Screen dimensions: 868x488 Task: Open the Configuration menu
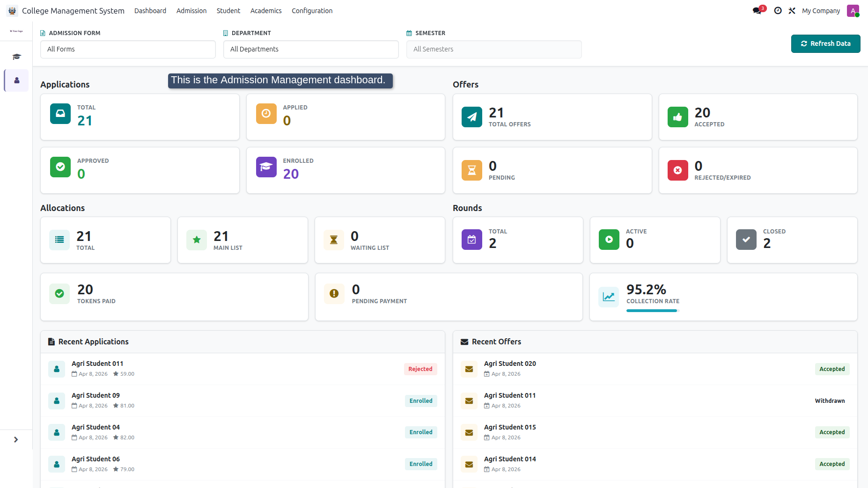click(312, 11)
